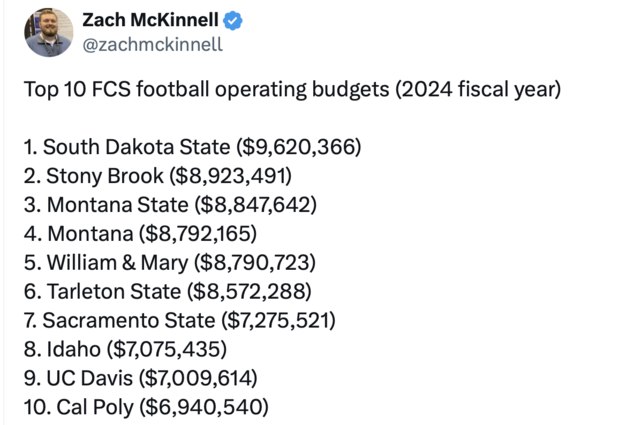The width and height of the screenshot is (634, 425).
Task: Open Zach McKinnell's profile picture
Action: tap(49, 32)
